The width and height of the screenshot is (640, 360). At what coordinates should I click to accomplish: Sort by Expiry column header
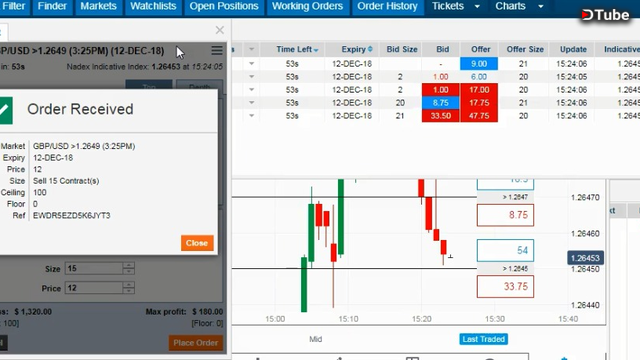click(356, 49)
